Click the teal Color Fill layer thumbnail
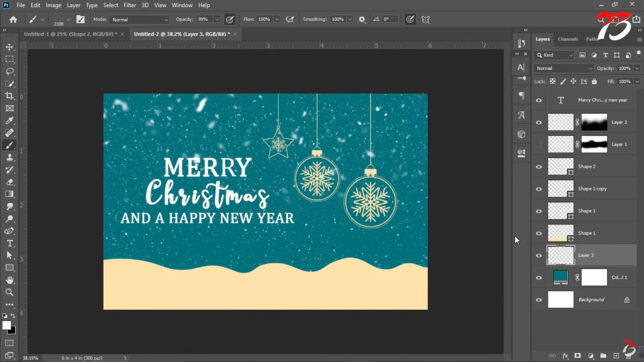Image resolution: width=644 pixels, height=362 pixels. pos(560,277)
